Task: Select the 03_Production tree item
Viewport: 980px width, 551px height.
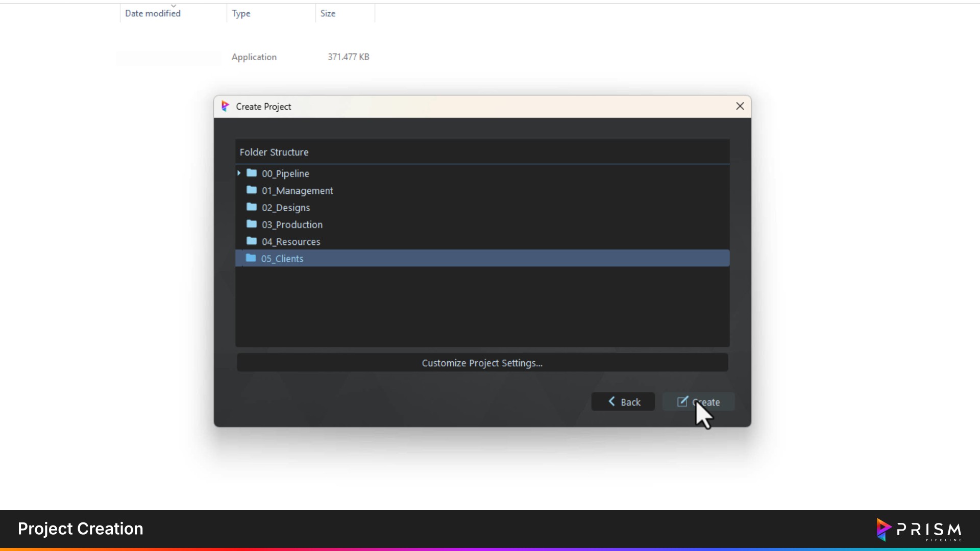Action: click(482, 224)
